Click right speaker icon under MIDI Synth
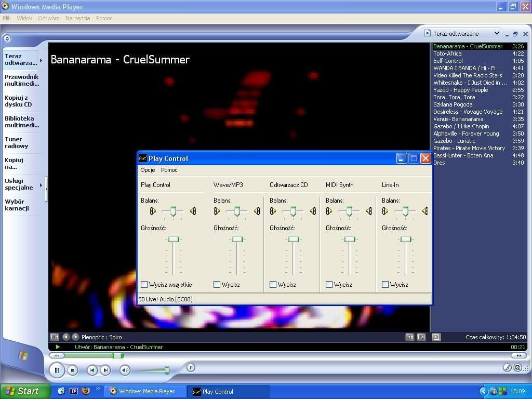Image resolution: width=532 pixels, height=399 pixels. (x=369, y=211)
